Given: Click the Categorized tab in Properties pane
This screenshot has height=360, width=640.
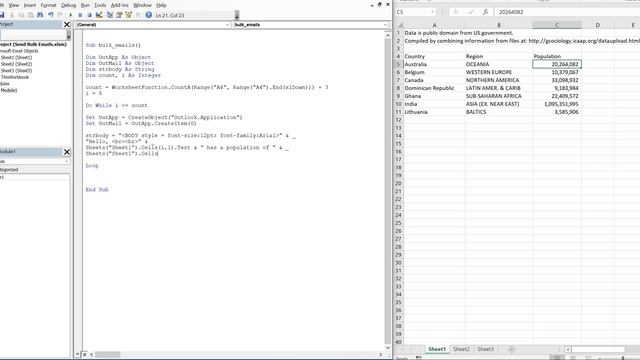Looking at the screenshot, I should (x=9, y=170).
